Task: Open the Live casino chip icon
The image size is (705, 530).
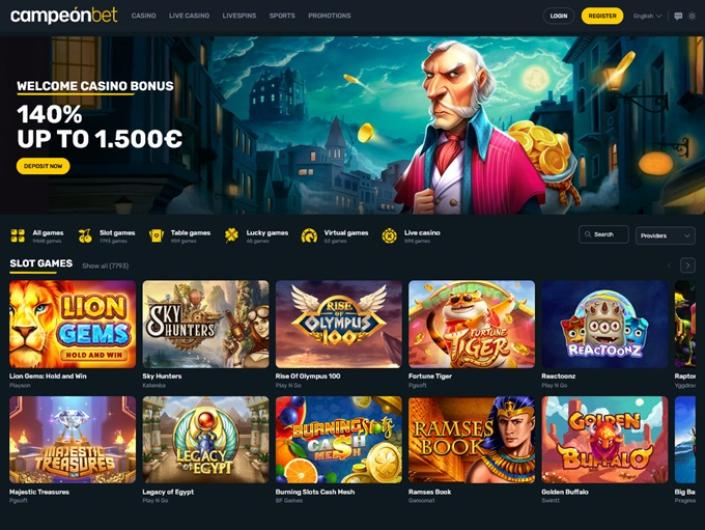Action: click(x=389, y=236)
